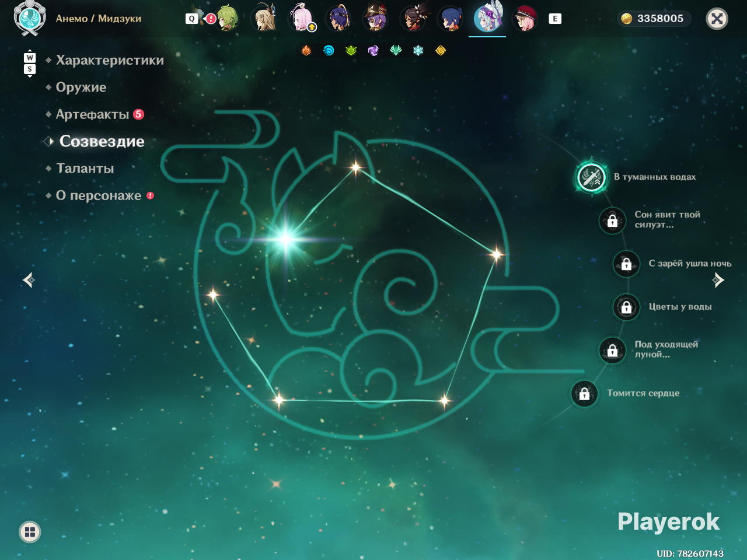Select the purple-haired portrait wearing a tall hat
Image resolution: width=747 pixels, height=560 pixels.
376,18
